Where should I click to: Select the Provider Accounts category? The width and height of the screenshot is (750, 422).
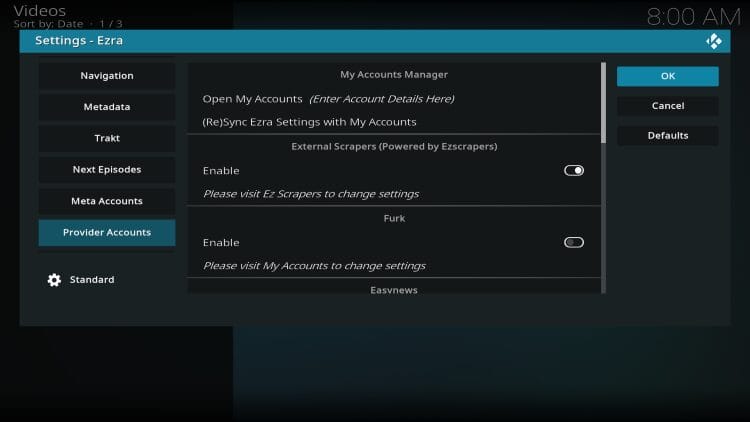coord(107,233)
